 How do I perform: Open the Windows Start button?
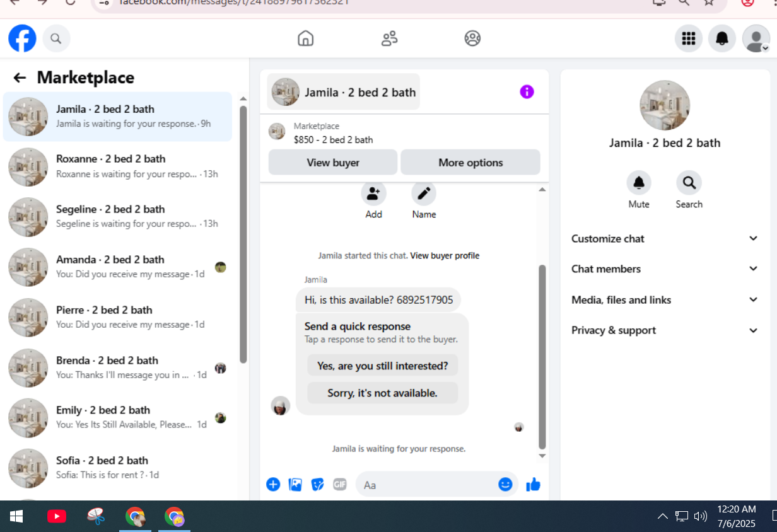coord(16,517)
